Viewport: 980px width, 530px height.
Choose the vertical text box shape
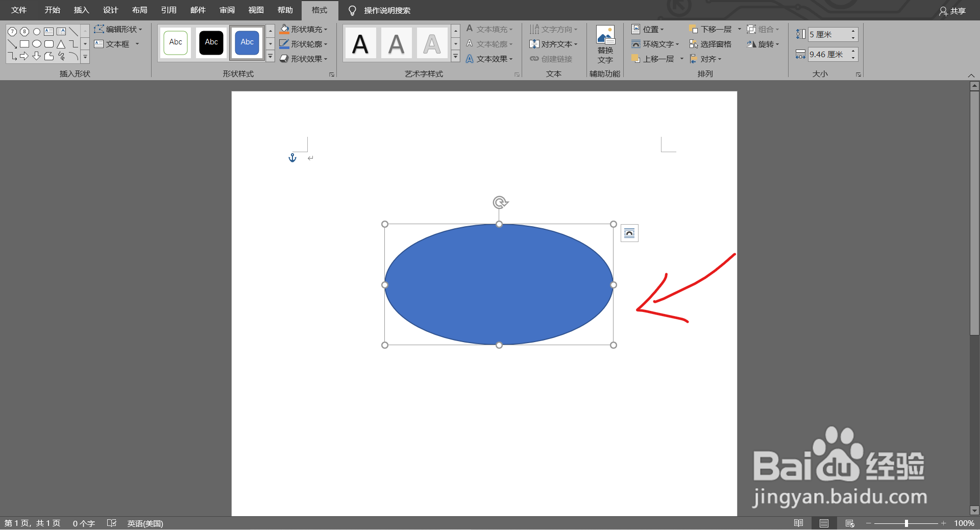click(61, 32)
